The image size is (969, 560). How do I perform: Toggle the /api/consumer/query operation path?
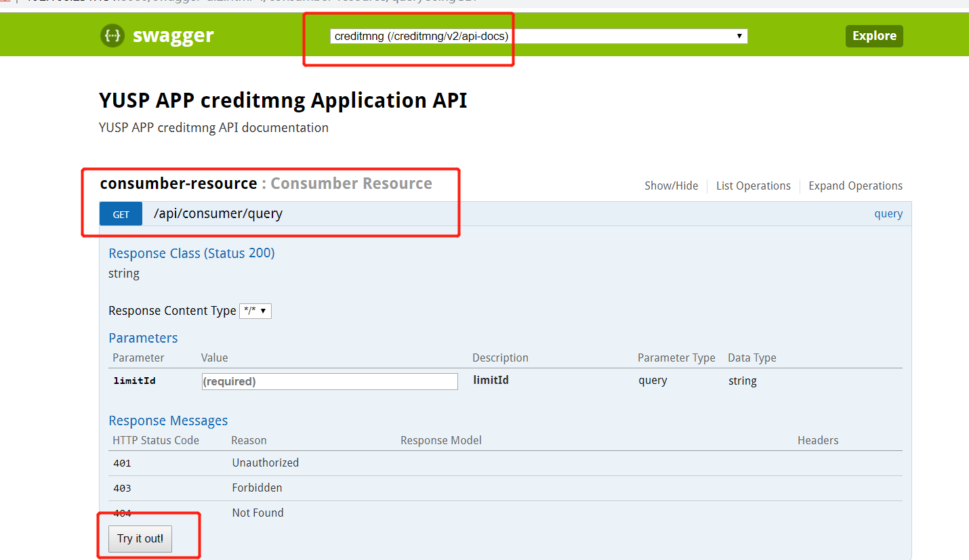(218, 214)
